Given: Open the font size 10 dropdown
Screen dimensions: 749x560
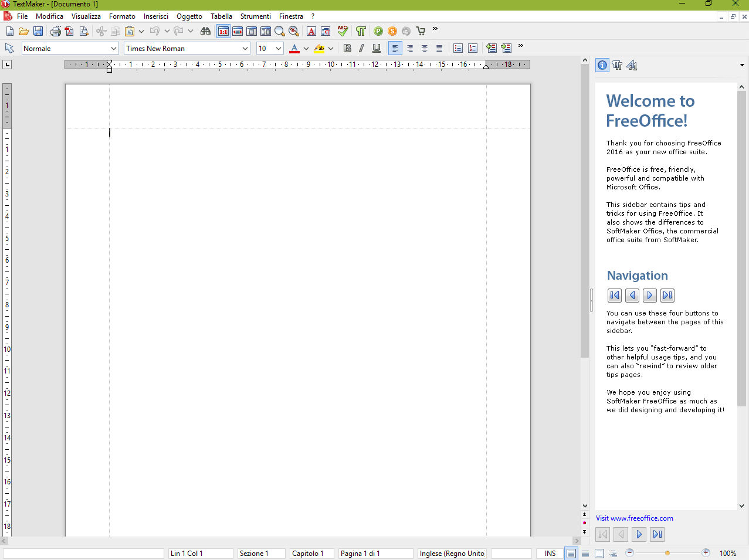Looking at the screenshot, I should click(279, 49).
